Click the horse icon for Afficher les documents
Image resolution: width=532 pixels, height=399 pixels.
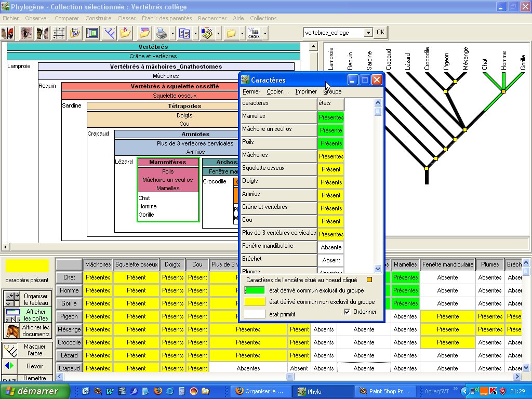[12, 331]
